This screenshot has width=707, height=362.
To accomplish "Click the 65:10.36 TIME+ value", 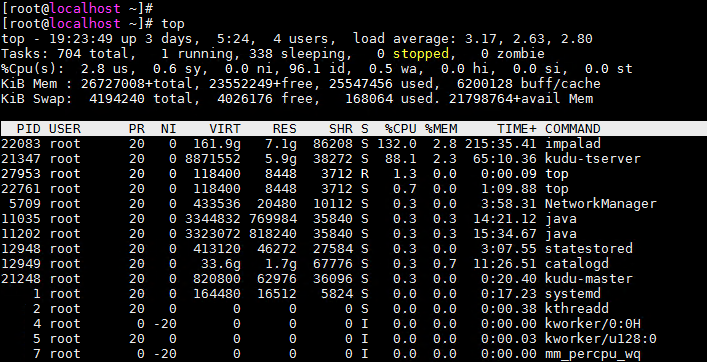I will (505, 159).
